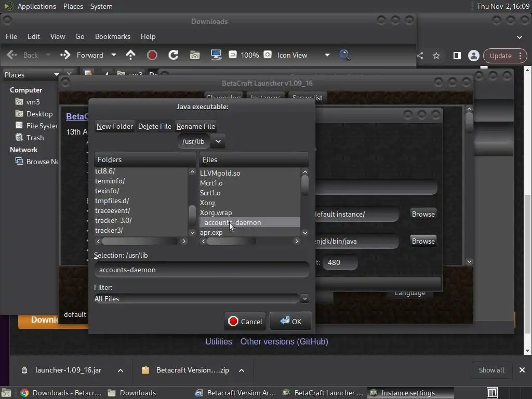The width and height of the screenshot is (532, 399).
Task: Expand Betacraft Version zip download options chevron
Action: coord(242,370)
